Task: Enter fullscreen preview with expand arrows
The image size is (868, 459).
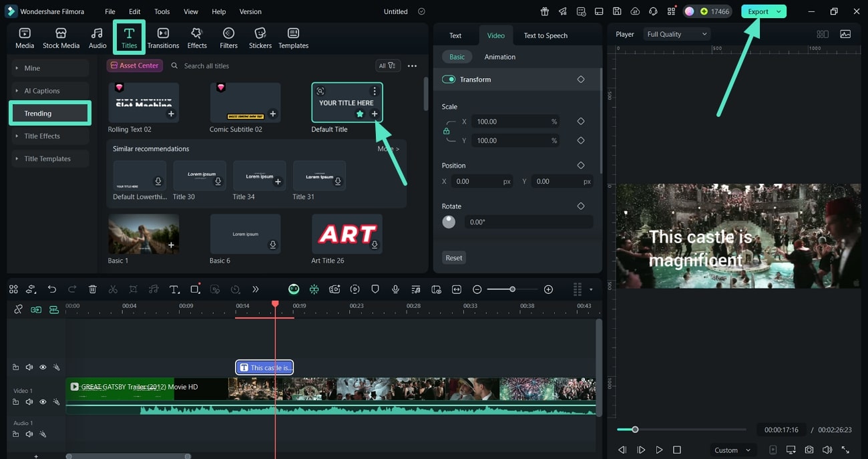Action: point(845,450)
